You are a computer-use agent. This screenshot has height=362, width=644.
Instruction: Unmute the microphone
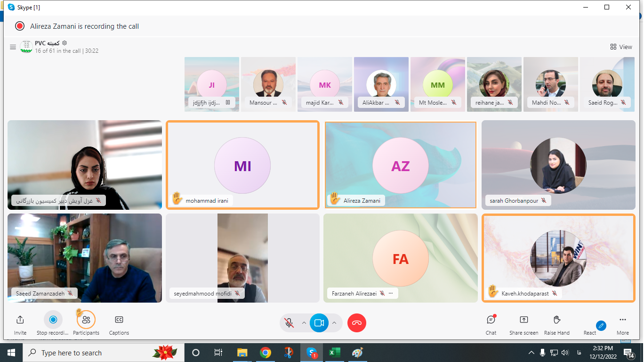[x=289, y=323]
